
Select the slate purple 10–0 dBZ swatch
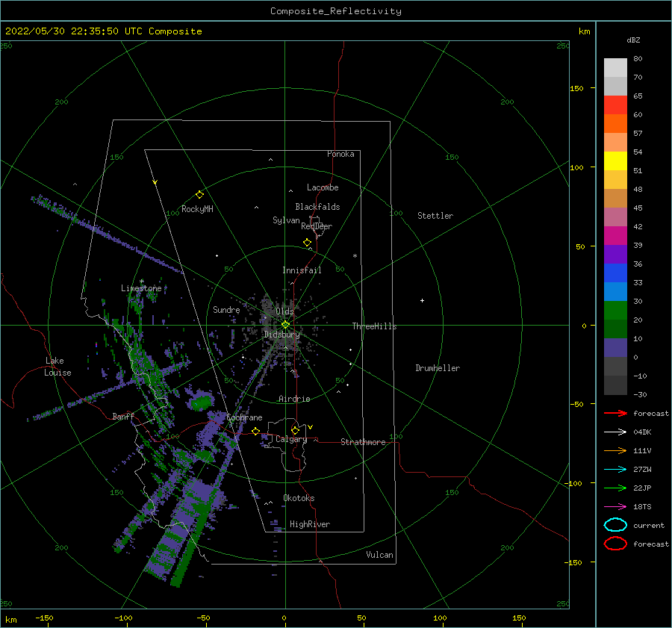(x=615, y=348)
